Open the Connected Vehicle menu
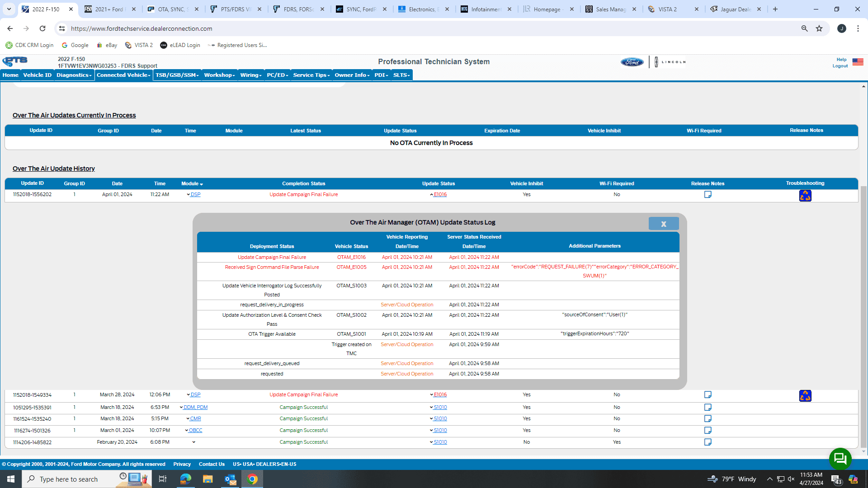The height and width of the screenshot is (488, 868). [123, 75]
